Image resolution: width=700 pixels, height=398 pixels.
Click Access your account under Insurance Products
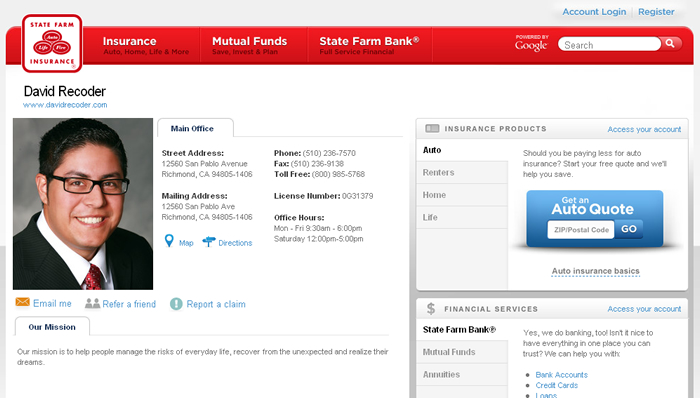(644, 129)
